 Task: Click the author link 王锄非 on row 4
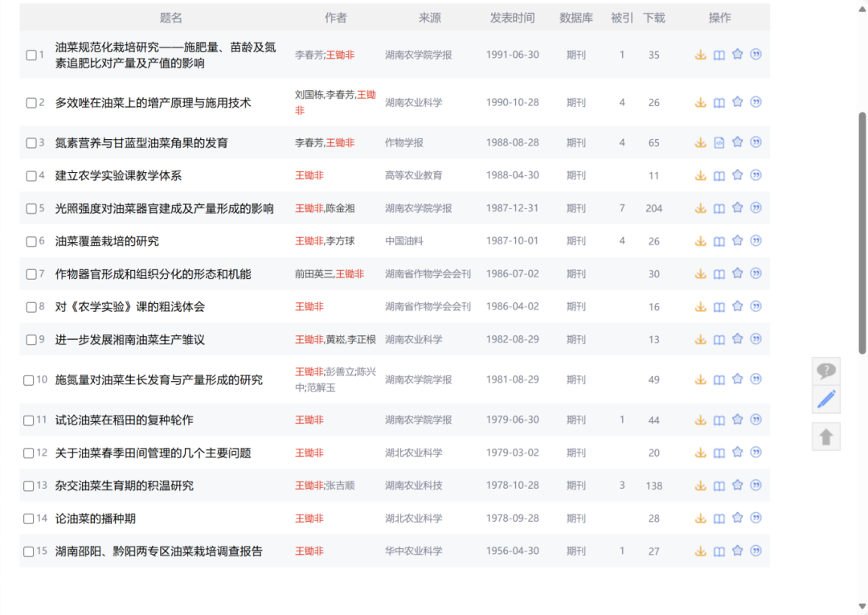pos(309,174)
